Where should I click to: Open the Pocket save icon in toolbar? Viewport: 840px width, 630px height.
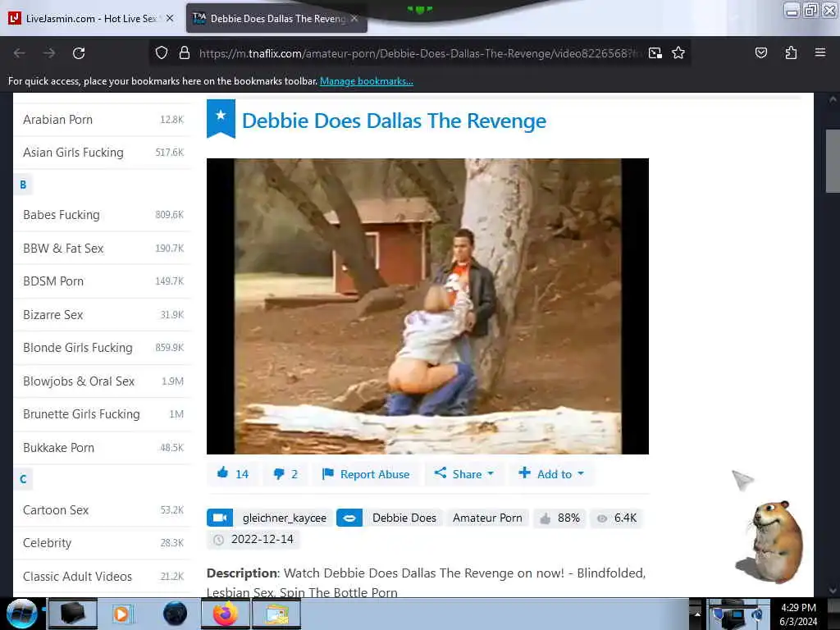760,53
